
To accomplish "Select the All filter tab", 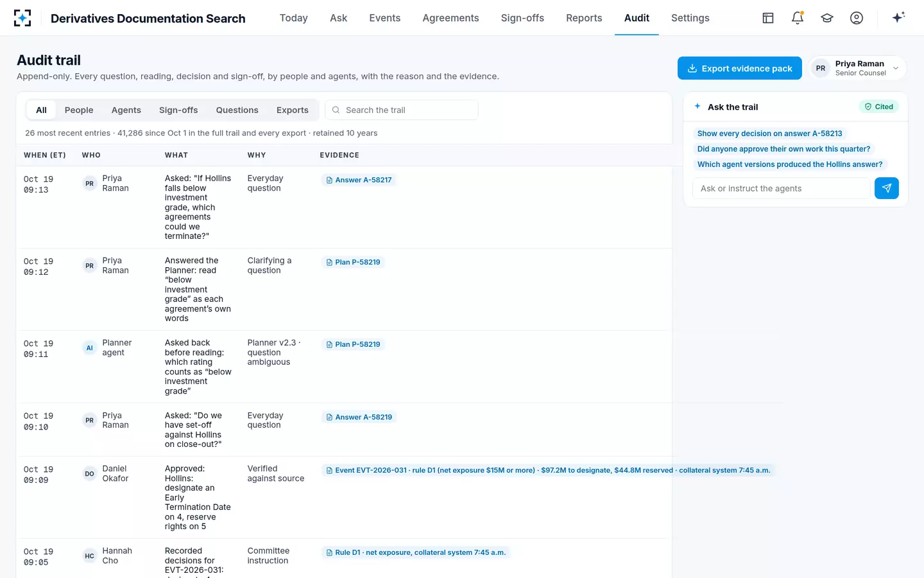I will [41, 110].
